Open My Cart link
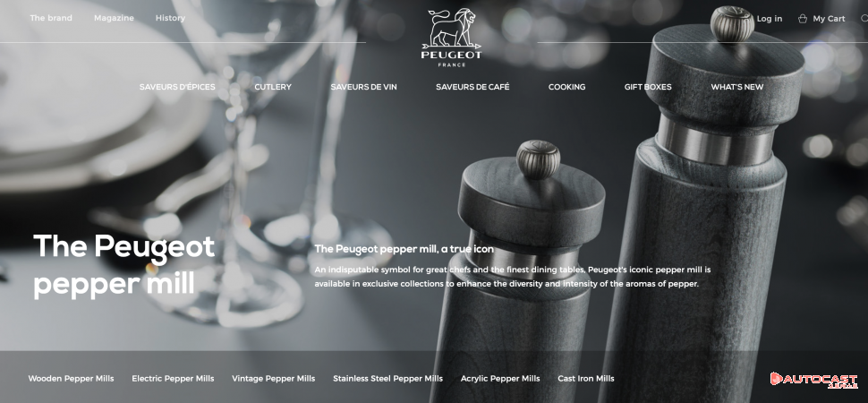 coord(829,19)
